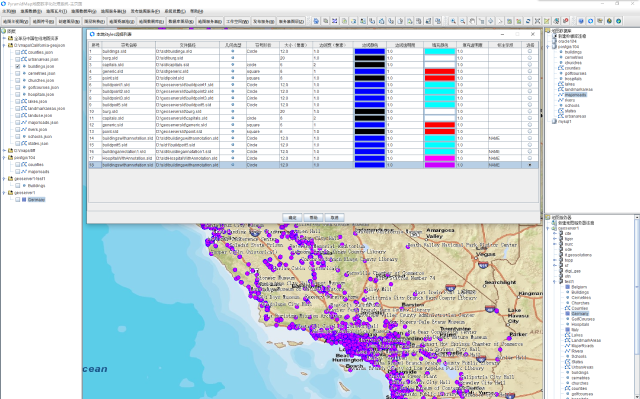The height and width of the screenshot is (399, 640).
Task: Click the toolbar icon with red badge
Action: (x=566, y=21)
